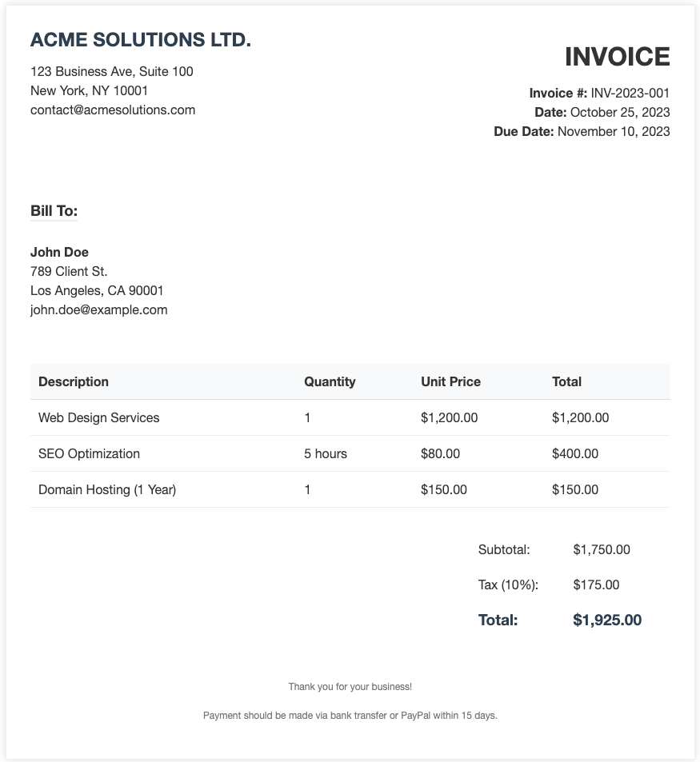Click the ACME SOLUTIONS LTD. company heading
This screenshot has height=762, width=700.
(x=141, y=40)
